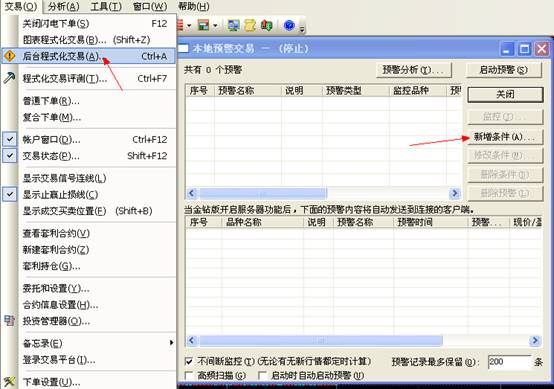The height and width of the screenshot is (389, 554).
Task: Click the upper table horizontal scrollbar thumb
Action: click(x=263, y=193)
